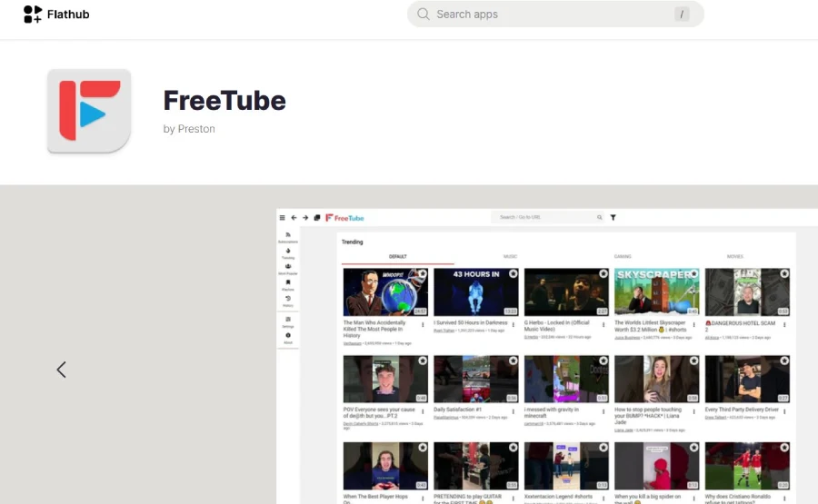This screenshot has width=818, height=504.
Task: Show the previous screenshot in the carousel
Action: coord(61,370)
